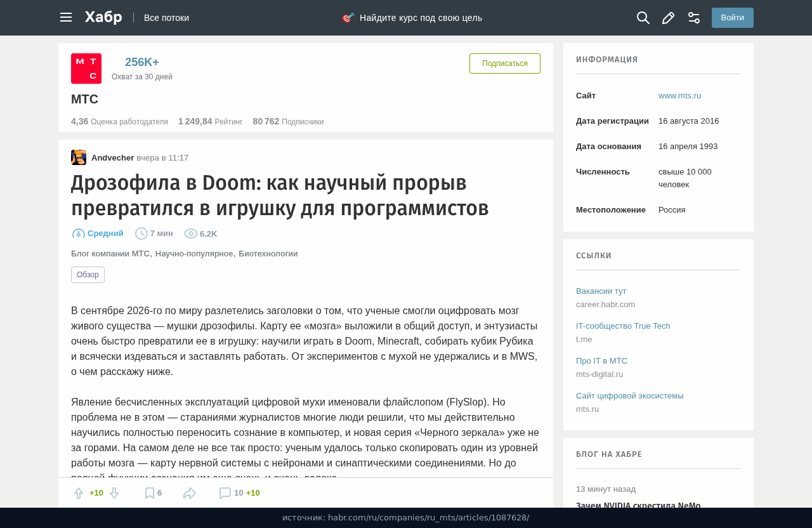Click the Средний difficulty label
Image resolution: width=812 pixels, height=528 pixels.
click(105, 234)
